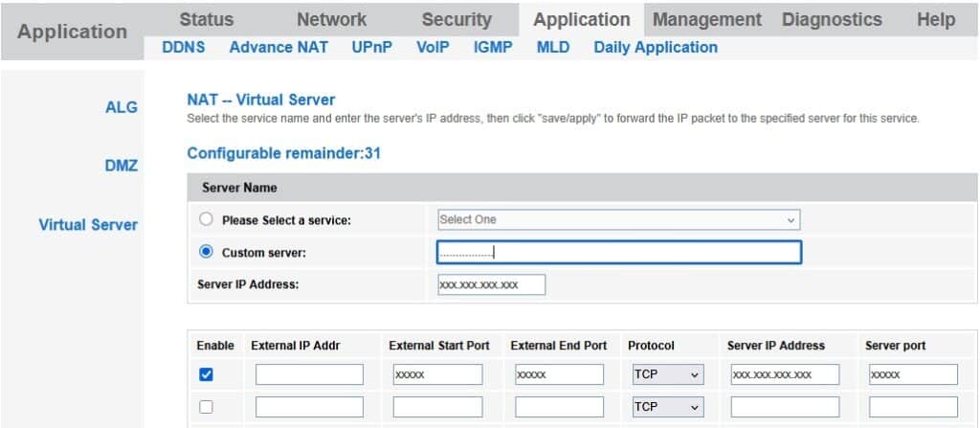The width and height of the screenshot is (980, 428).
Task: Open the 'Select One' service dropdown
Action: [x=618, y=220]
